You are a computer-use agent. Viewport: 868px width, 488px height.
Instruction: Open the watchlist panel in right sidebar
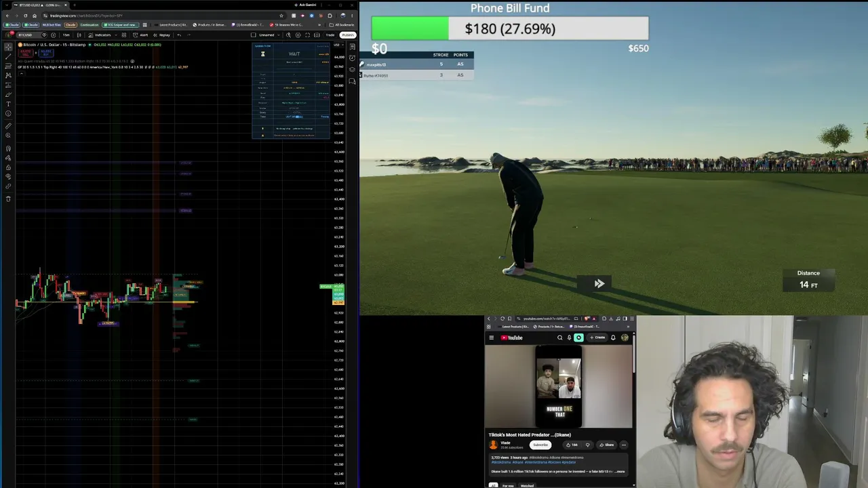click(x=352, y=47)
